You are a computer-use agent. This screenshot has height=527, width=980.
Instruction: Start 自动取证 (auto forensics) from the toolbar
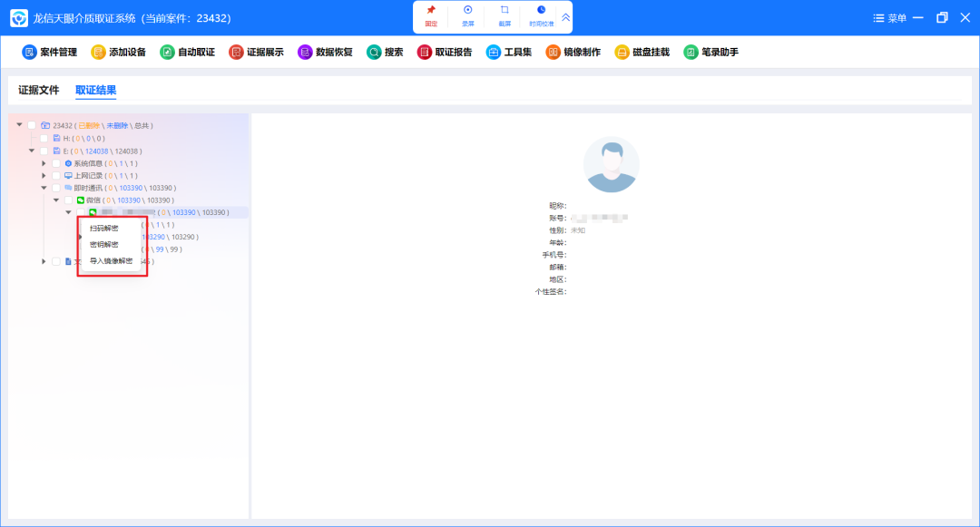tap(187, 53)
